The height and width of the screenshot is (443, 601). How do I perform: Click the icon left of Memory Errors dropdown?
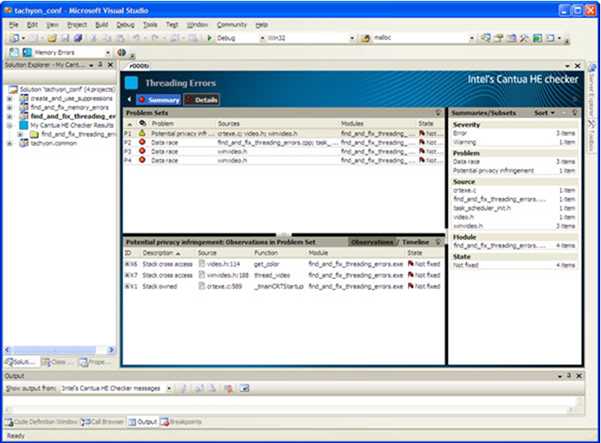[x=27, y=53]
